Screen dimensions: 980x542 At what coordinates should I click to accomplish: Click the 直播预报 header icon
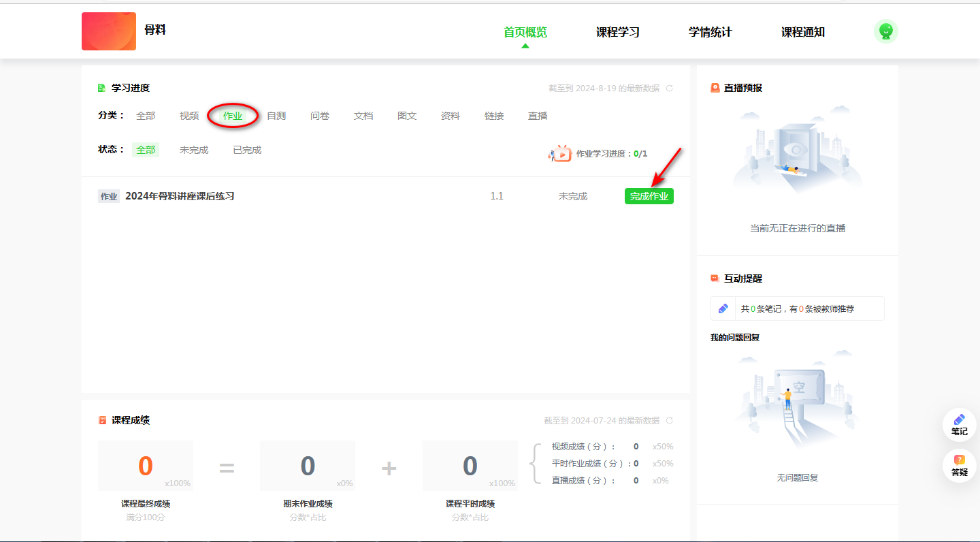click(x=715, y=88)
